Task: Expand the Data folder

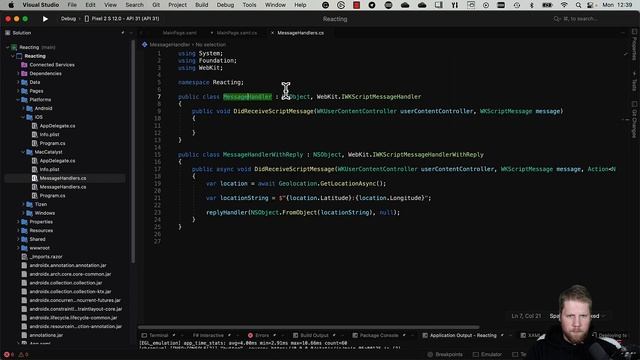Action: tap(18, 82)
